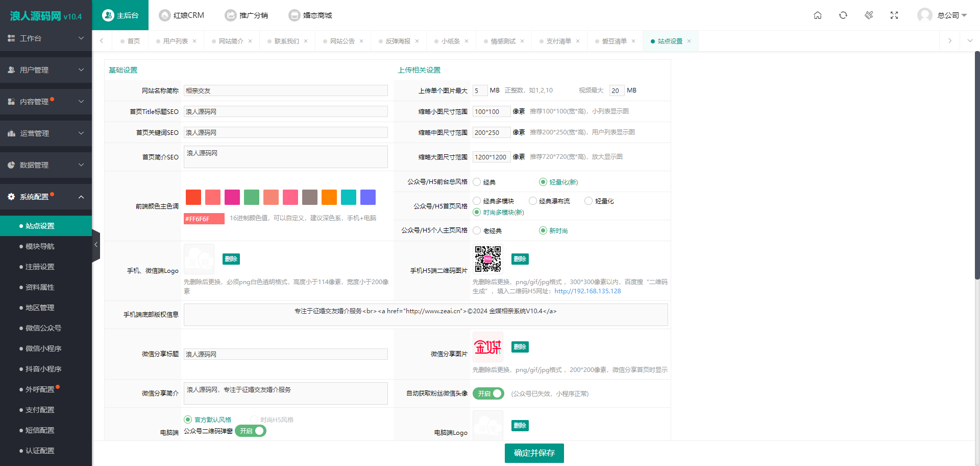This screenshot has height=466, width=980.
Task: Click the home icon in top toolbar
Action: point(818,15)
